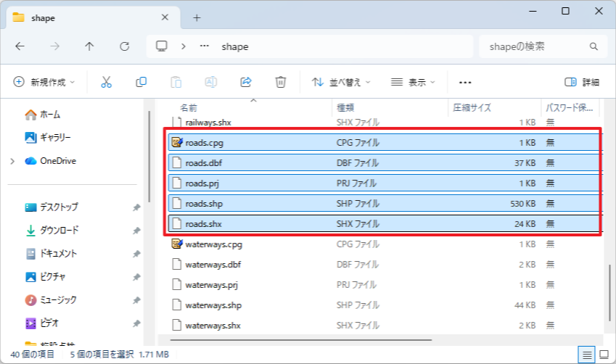
Task: Open the 表示 view dropdown
Action: pyautogui.click(x=413, y=82)
